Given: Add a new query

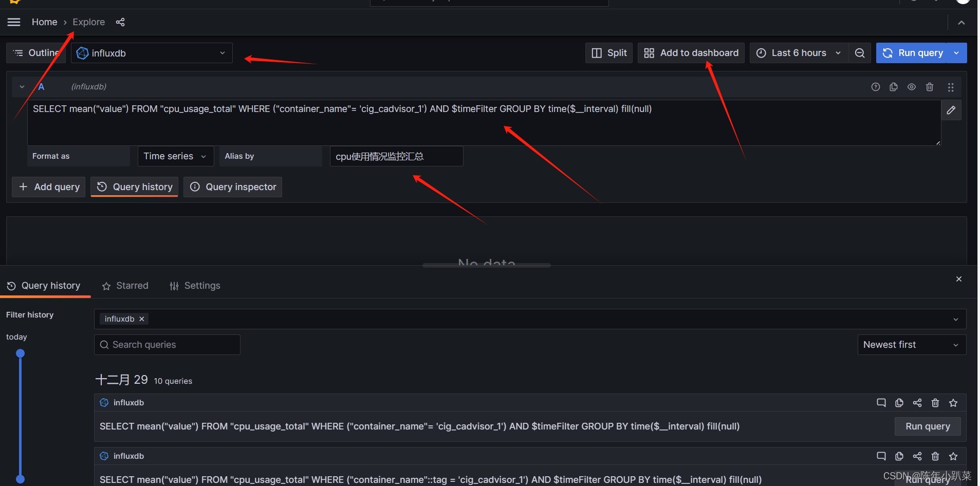Looking at the screenshot, I should (49, 187).
